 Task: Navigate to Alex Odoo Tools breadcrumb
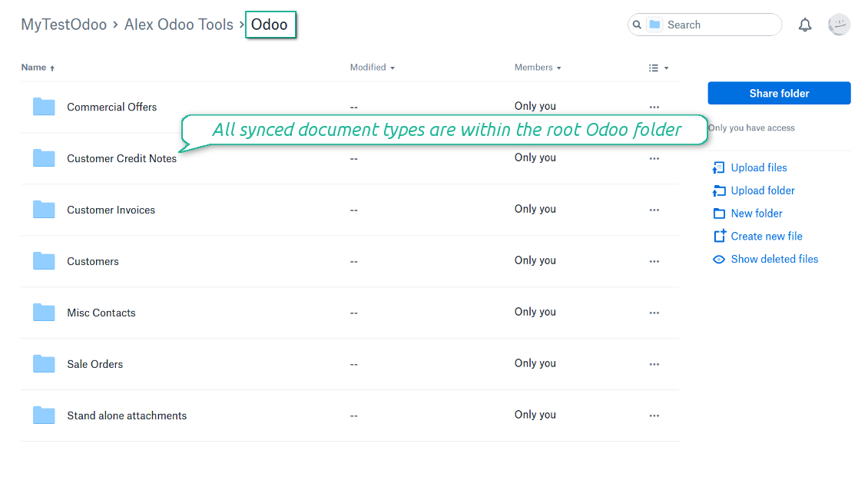click(x=179, y=25)
